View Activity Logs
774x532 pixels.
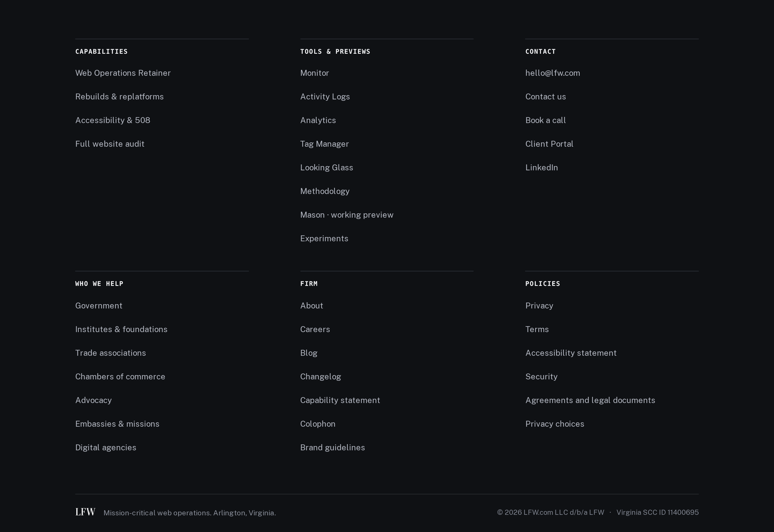point(325,97)
